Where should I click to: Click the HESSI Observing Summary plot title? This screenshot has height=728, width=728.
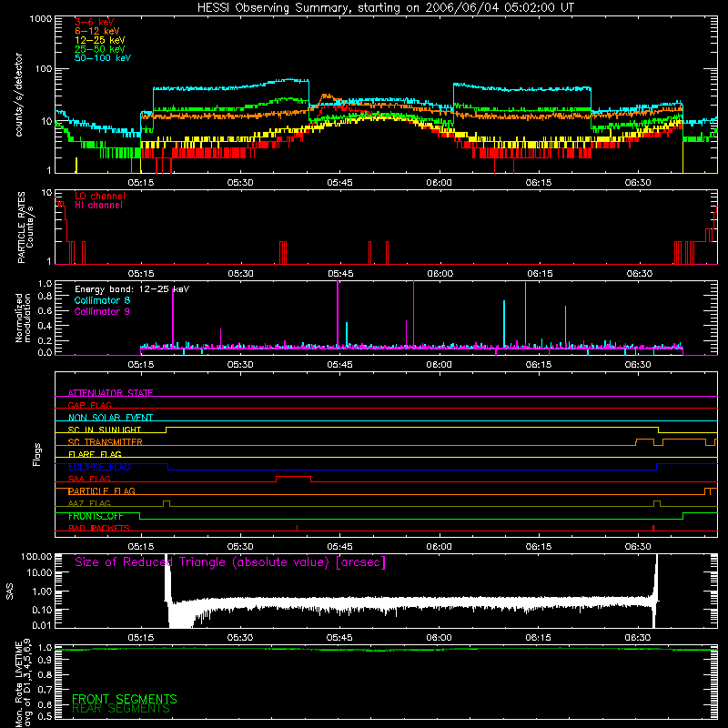click(x=385, y=8)
